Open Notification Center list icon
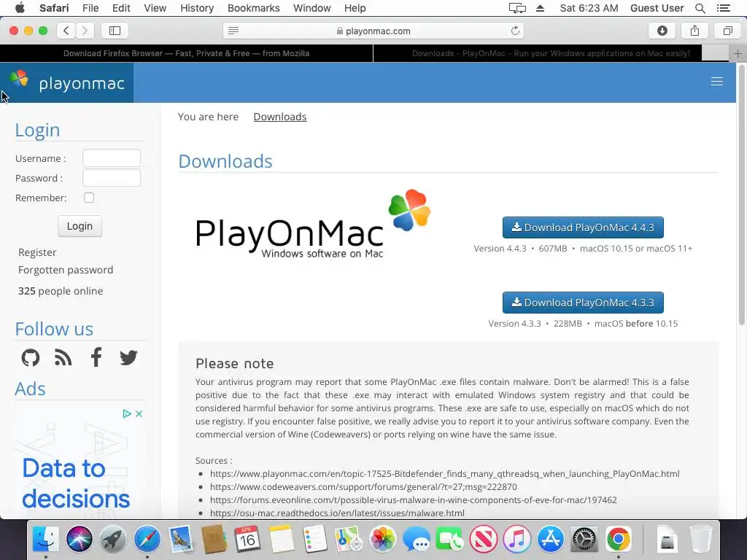This screenshot has height=560, width=747. [x=723, y=8]
